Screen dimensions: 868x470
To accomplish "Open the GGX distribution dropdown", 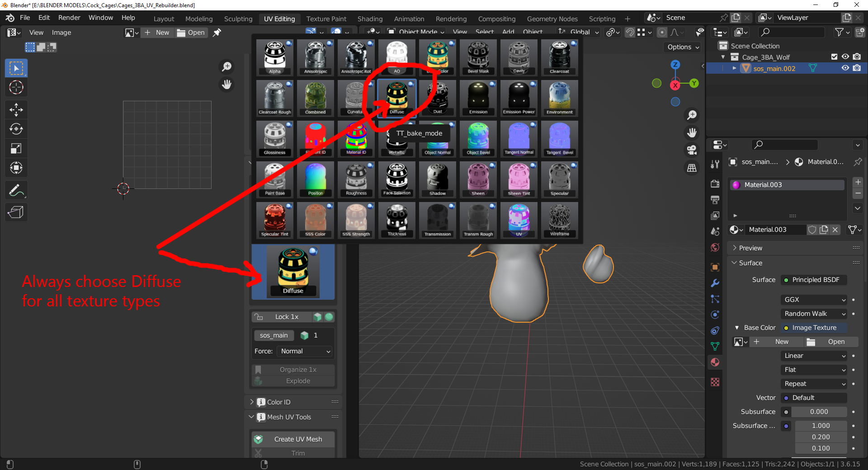I will [x=813, y=300].
